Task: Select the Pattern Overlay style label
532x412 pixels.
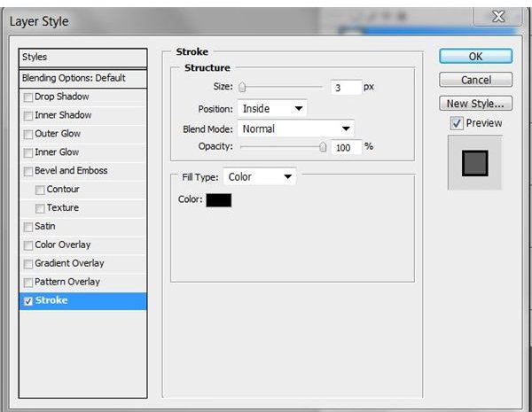Action: pos(67,282)
